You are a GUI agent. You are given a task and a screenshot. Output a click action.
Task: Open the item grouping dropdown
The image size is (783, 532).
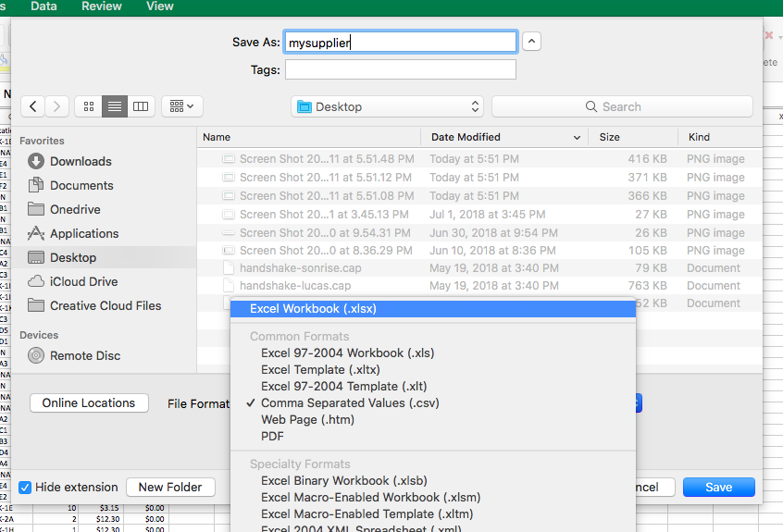182,106
